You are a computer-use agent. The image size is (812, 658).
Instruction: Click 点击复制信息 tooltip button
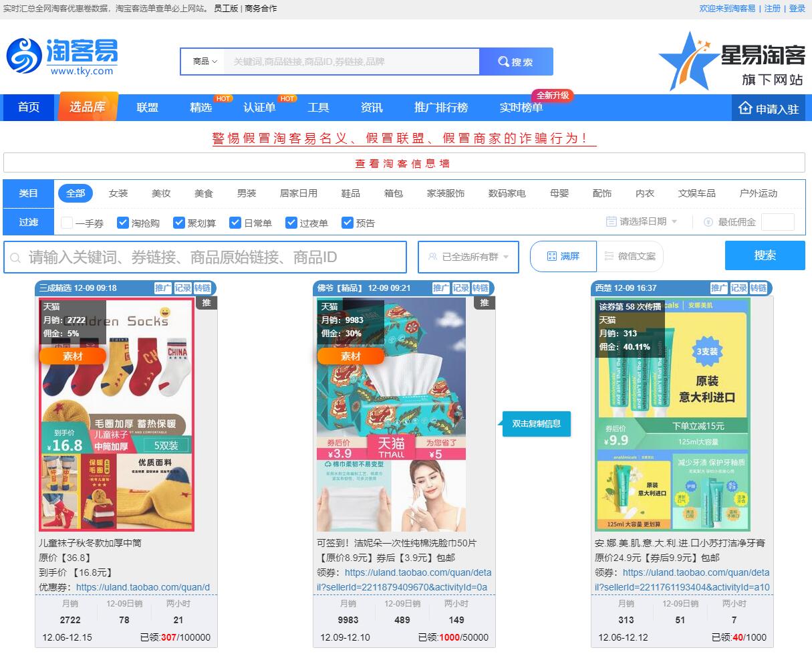click(537, 424)
